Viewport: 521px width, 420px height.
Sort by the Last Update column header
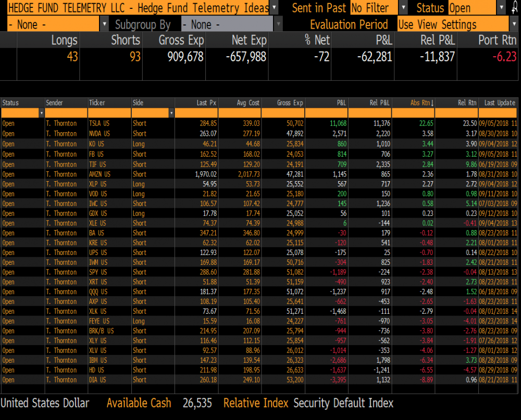pyautogui.click(x=498, y=103)
